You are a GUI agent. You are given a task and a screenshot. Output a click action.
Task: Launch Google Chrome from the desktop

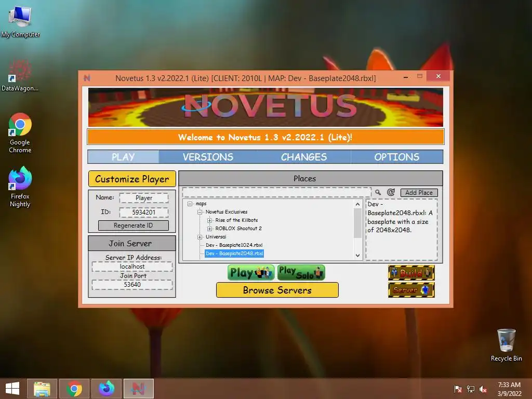click(20, 133)
